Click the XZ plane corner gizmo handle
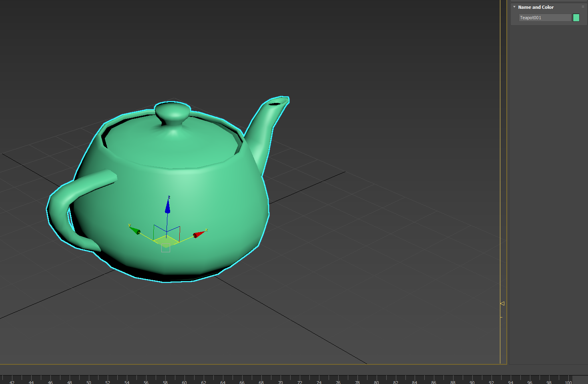588x384 pixels. [173, 233]
